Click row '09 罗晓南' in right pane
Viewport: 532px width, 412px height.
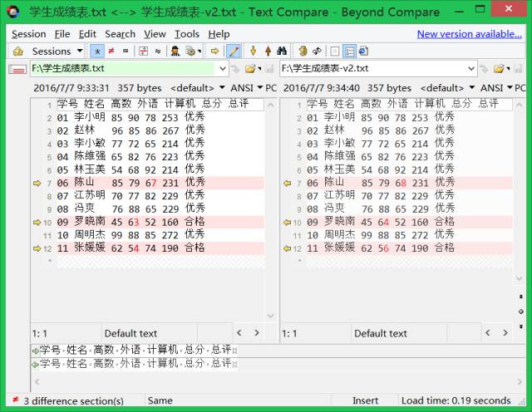click(410, 222)
